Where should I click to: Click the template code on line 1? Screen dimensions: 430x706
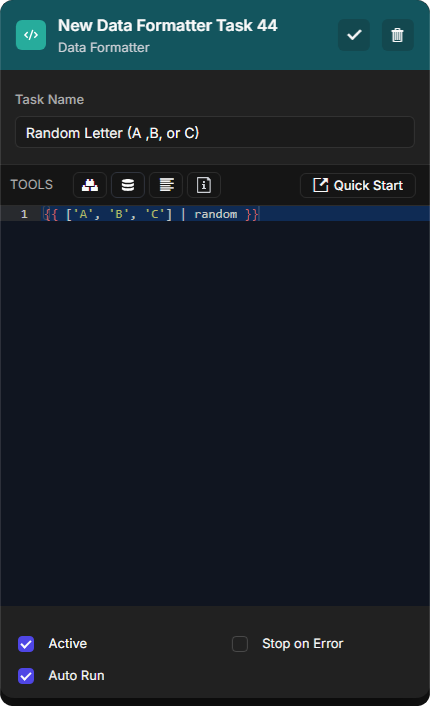151,214
